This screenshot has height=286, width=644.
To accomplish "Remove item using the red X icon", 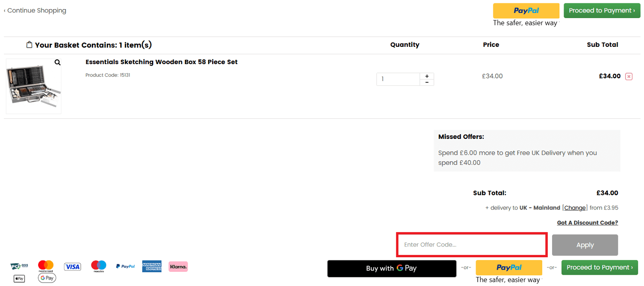I will point(629,77).
